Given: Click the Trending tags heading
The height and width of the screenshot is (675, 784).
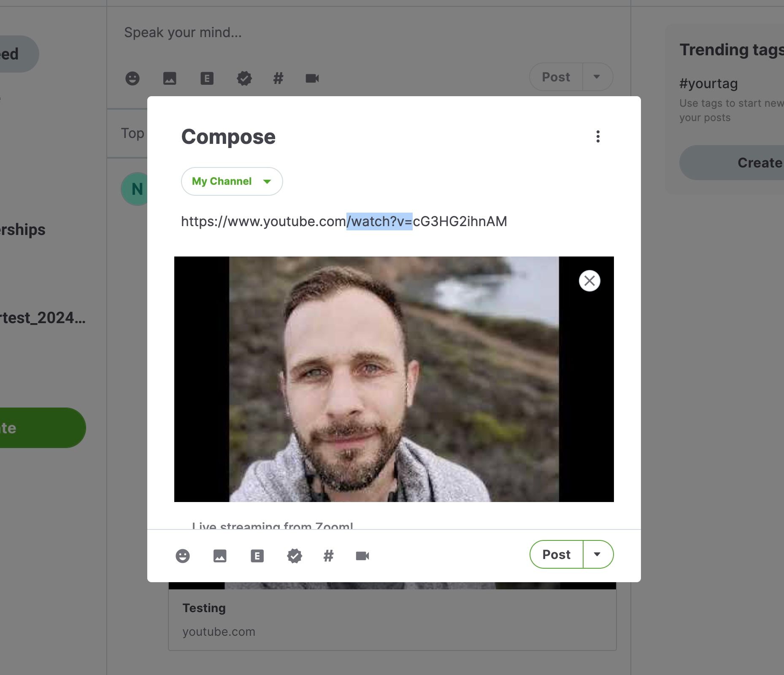Looking at the screenshot, I should coord(732,50).
